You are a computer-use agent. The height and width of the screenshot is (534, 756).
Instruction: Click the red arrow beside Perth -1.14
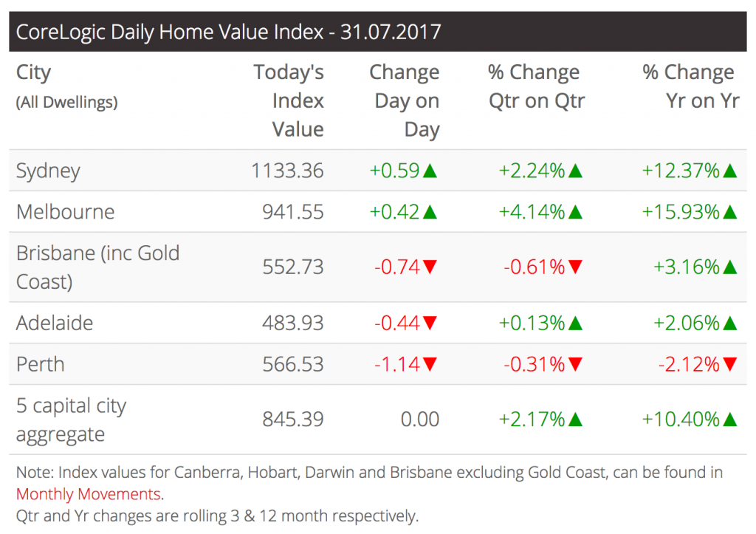430,365
